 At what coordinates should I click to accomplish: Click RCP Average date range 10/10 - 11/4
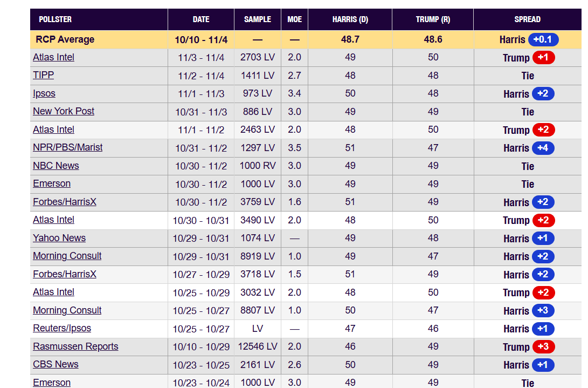(201, 40)
